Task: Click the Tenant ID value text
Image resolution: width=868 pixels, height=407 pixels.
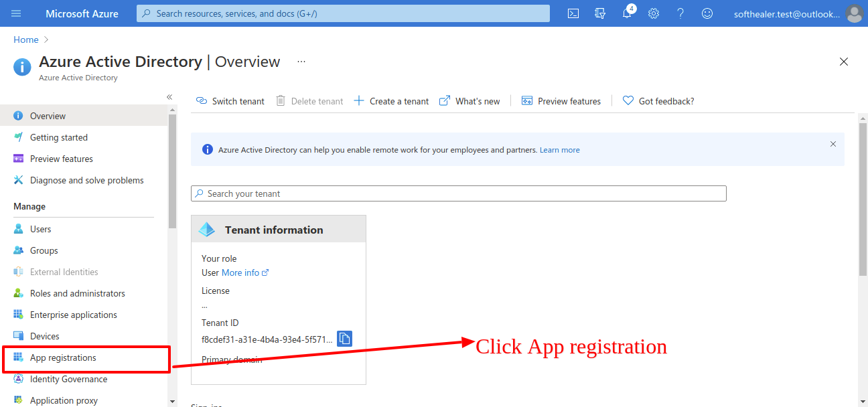Action: [267, 339]
